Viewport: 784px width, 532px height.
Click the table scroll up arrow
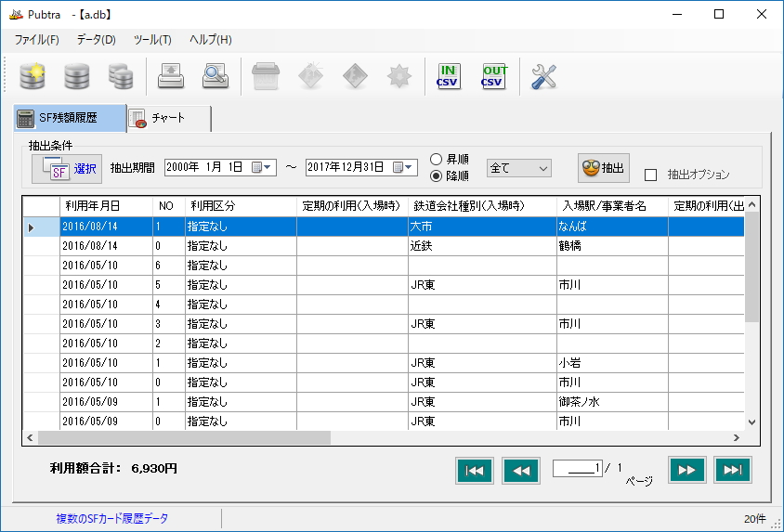tap(751, 205)
